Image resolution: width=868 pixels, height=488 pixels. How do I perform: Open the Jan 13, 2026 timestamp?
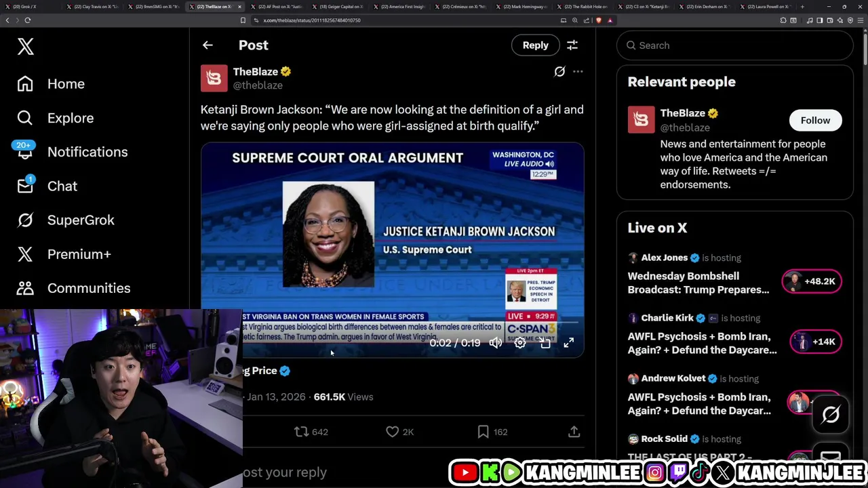[276, 396]
